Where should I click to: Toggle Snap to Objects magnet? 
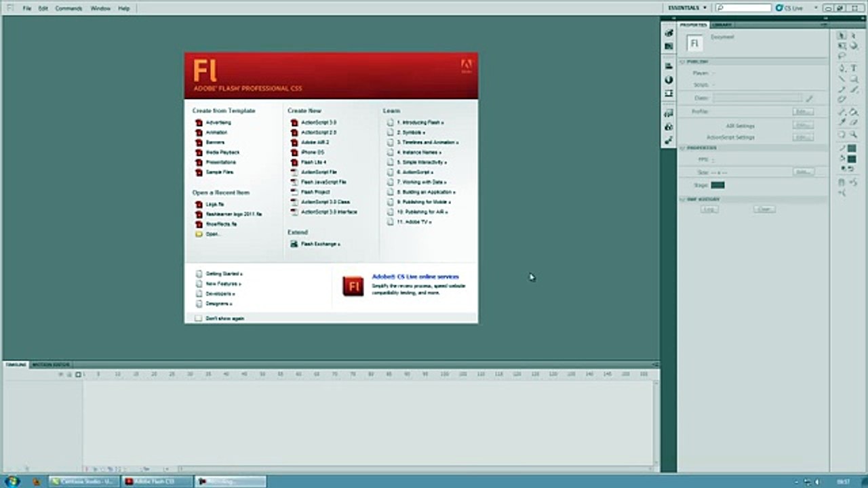coord(842,182)
